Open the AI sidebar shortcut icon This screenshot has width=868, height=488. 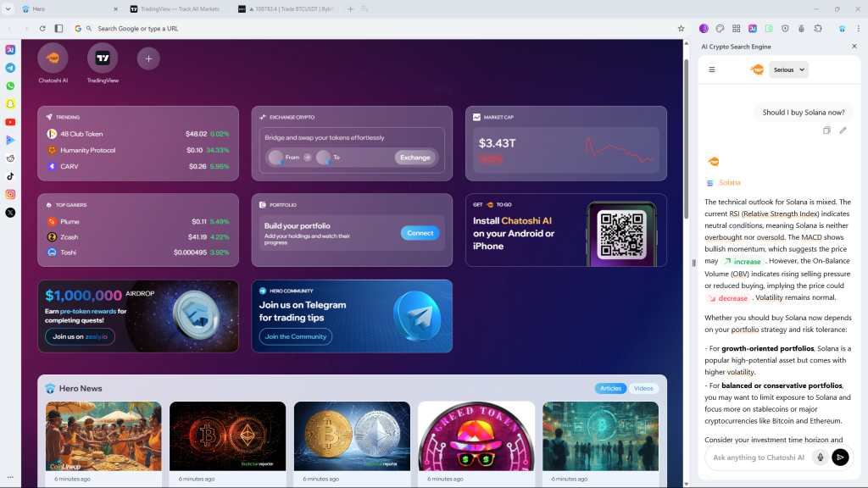point(10,50)
